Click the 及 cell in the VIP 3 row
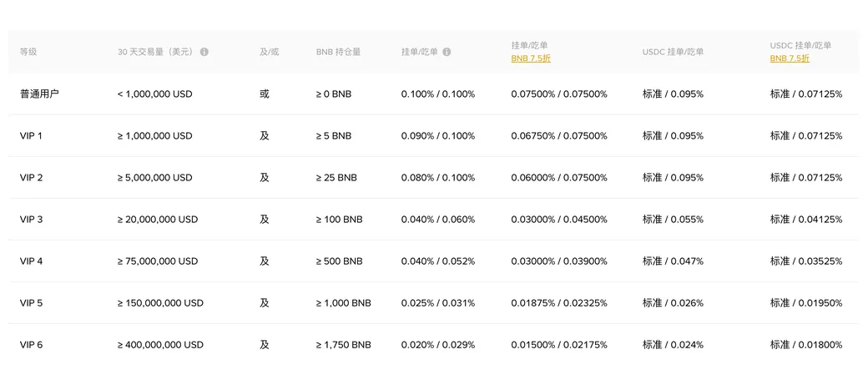This screenshot has width=868, height=380. click(264, 220)
